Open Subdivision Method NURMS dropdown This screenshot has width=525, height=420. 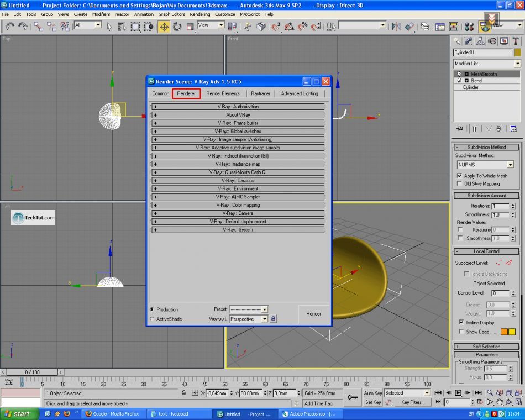coord(510,165)
